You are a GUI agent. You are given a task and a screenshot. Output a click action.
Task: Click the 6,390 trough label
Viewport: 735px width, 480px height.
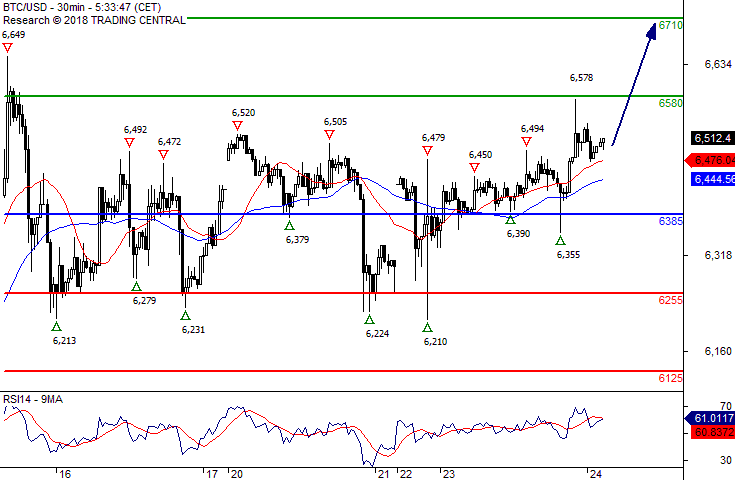(518, 233)
